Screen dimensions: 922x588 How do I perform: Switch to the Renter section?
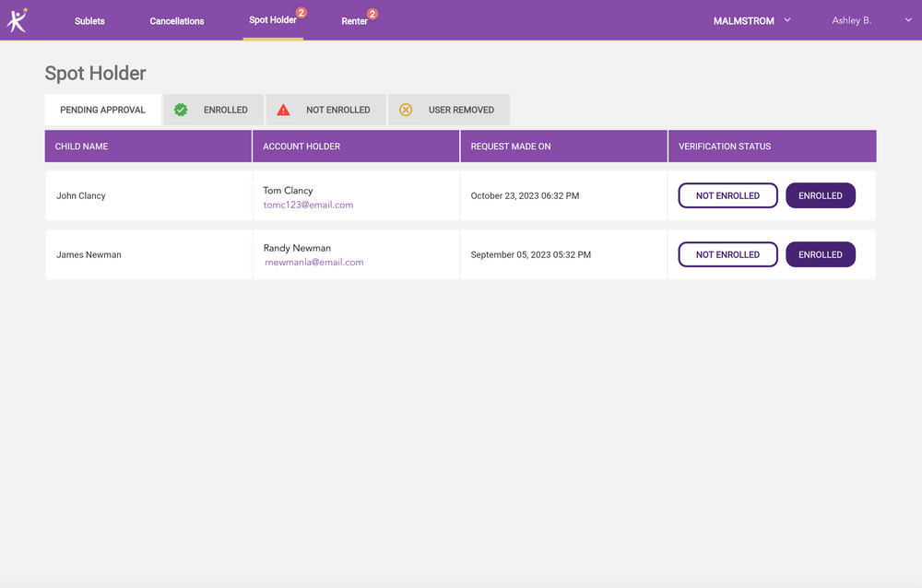click(354, 21)
